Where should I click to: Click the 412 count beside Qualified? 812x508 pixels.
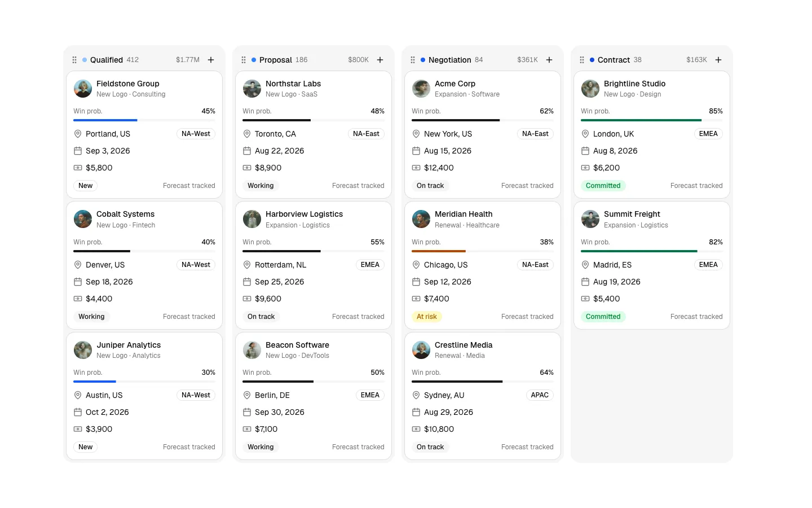click(x=133, y=60)
